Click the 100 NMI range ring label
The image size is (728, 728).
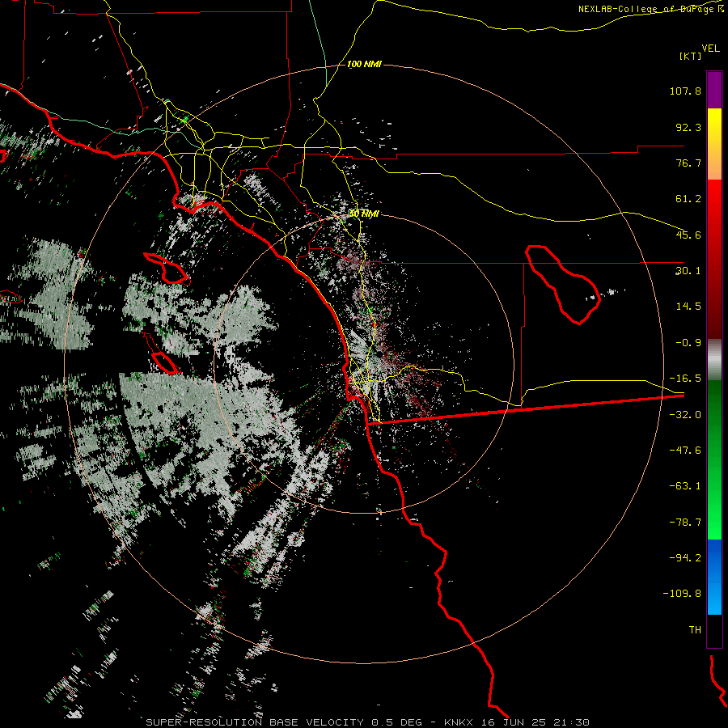[x=364, y=64]
